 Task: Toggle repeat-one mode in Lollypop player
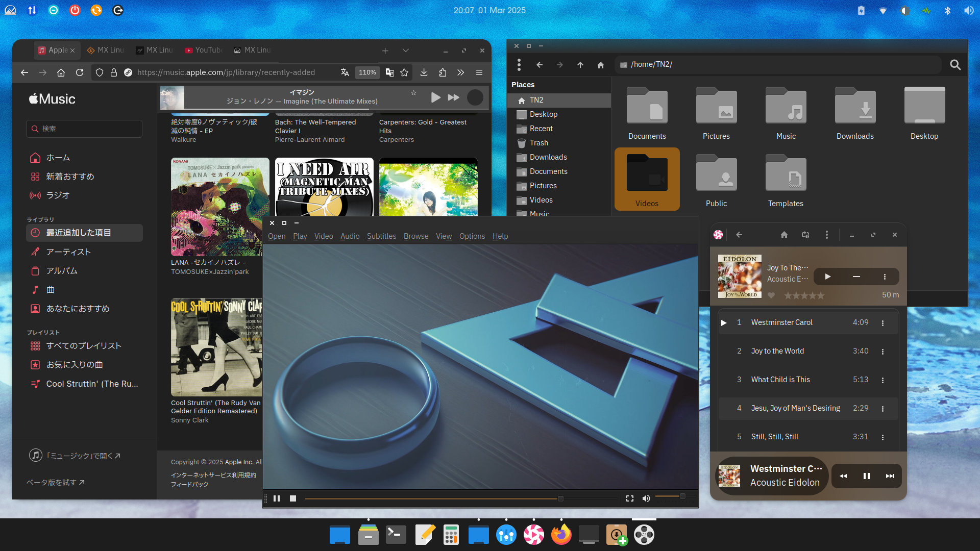(x=805, y=235)
